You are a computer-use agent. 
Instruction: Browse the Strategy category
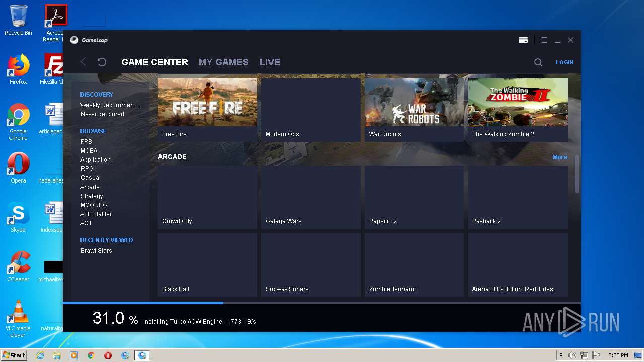point(92,196)
